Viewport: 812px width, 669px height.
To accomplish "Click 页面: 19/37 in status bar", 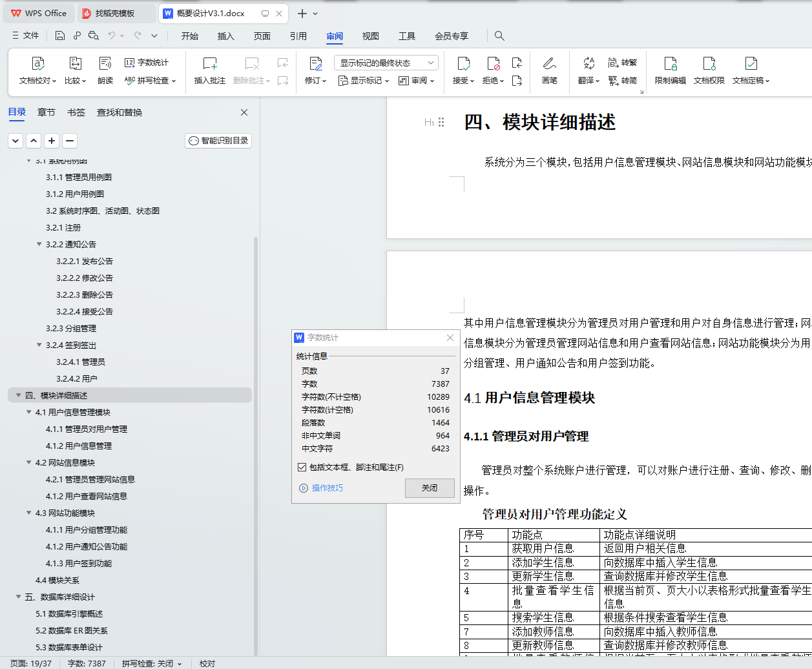I will click(30, 663).
